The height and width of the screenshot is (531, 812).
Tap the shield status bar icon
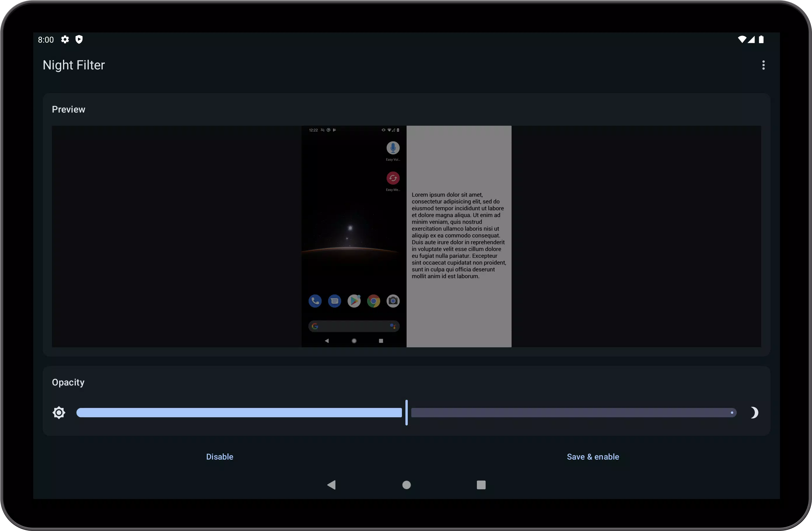[x=79, y=40]
